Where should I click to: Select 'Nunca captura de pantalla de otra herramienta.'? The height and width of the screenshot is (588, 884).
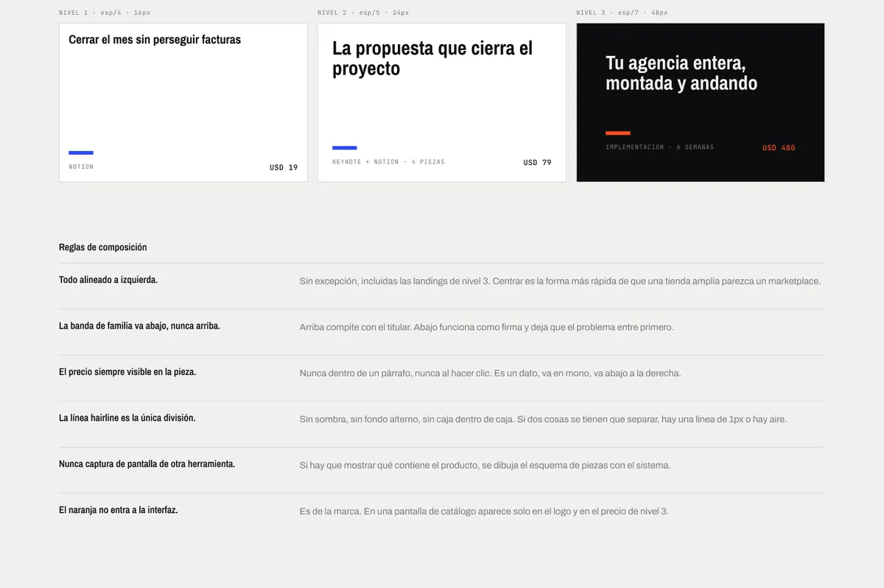(147, 464)
